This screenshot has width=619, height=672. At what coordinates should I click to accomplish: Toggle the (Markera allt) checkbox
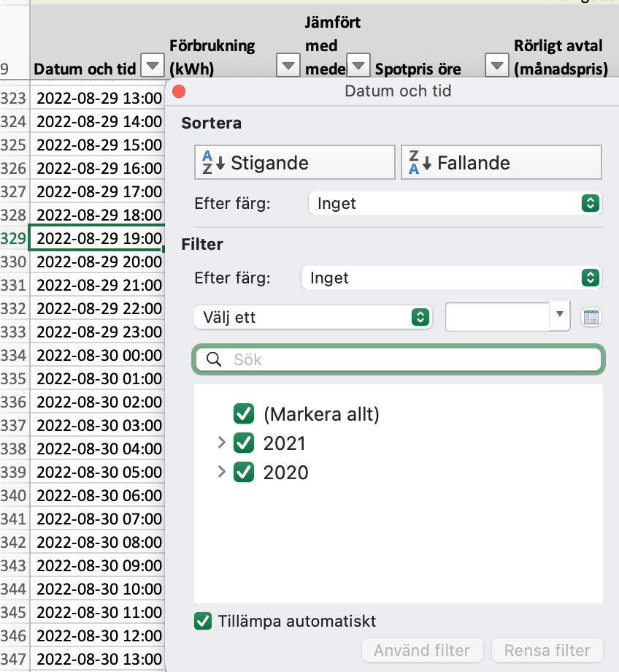[244, 414]
